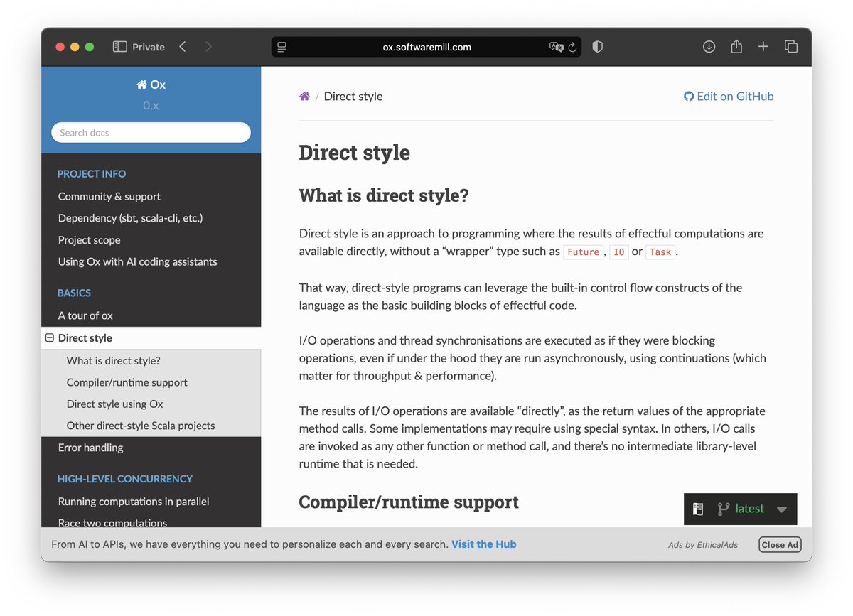853x616 pixels.
Task: Click the Compiler/runtime support content heading
Action: (409, 502)
